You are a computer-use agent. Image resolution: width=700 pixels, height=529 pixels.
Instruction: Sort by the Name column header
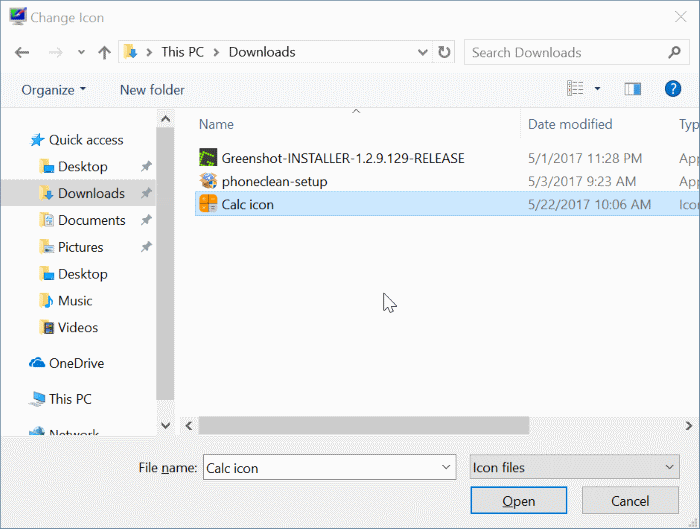coord(216,124)
